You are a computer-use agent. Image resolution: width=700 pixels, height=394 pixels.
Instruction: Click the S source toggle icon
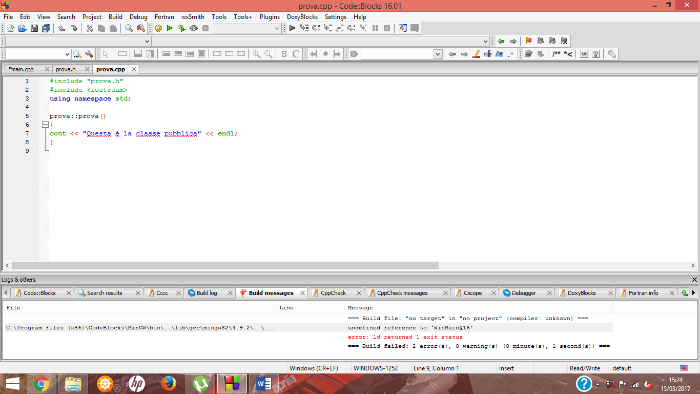(x=284, y=54)
